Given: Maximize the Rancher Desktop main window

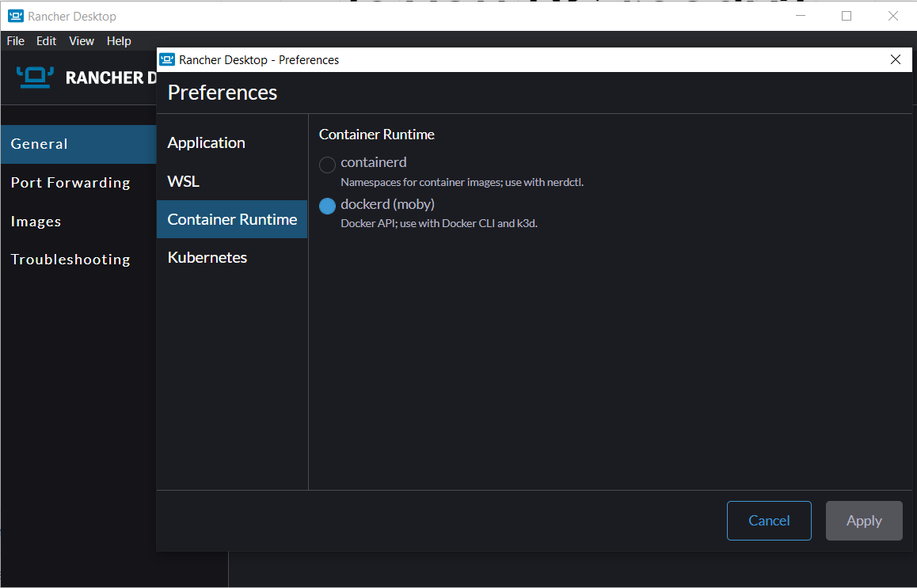Looking at the screenshot, I should (x=847, y=16).
